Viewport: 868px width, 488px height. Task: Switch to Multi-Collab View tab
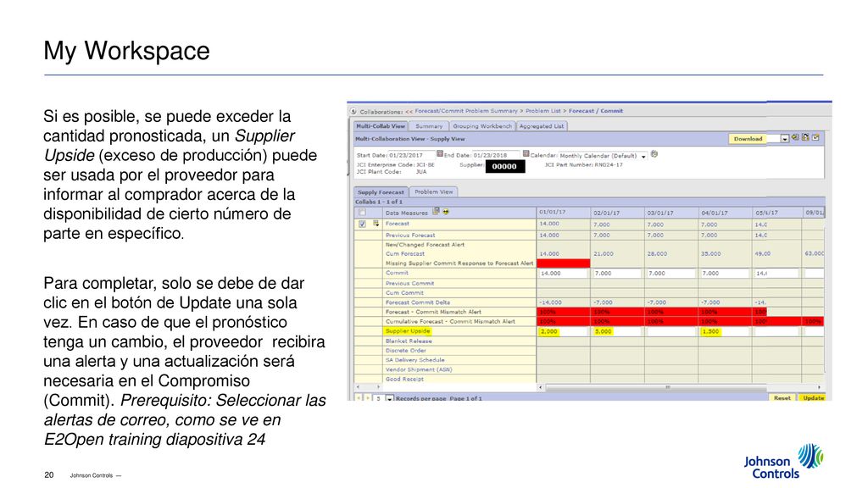pos(381,126)
